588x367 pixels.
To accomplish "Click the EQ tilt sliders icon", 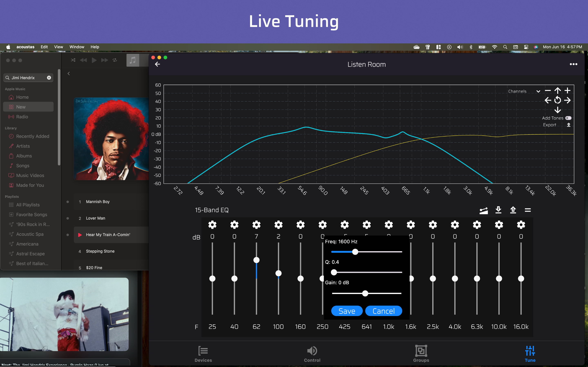I will (x=483, y=210).
